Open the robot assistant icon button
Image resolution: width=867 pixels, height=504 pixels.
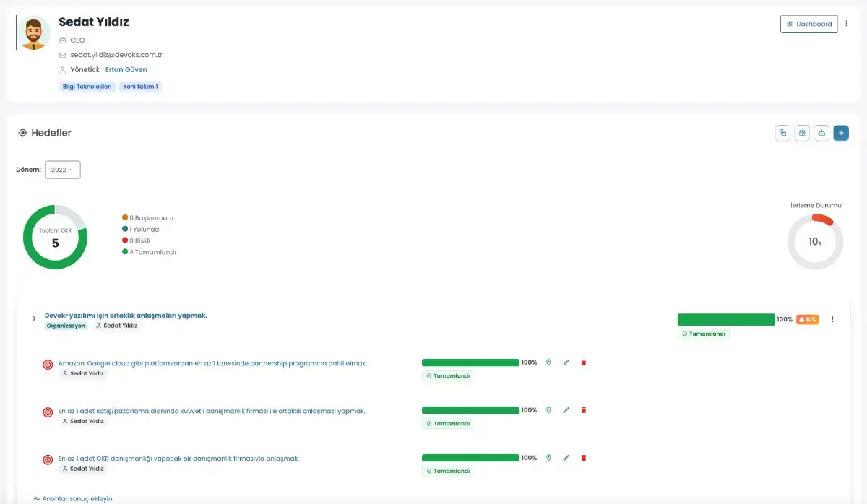pos(821,133)
